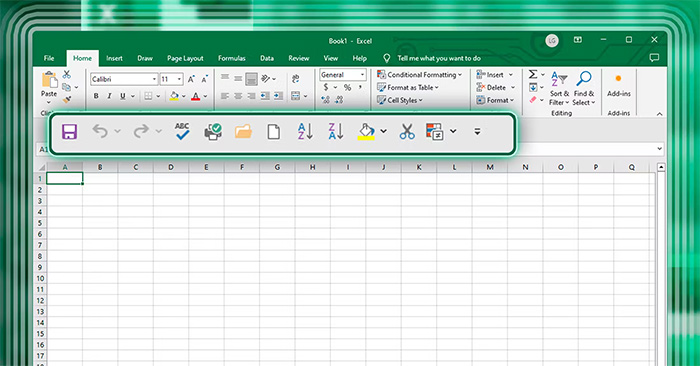The width and height of the screenshot is (700, 366).
Task: Click the Conditional Formatting icon in enlarged toolbar
Action: [x=435, y=132]
